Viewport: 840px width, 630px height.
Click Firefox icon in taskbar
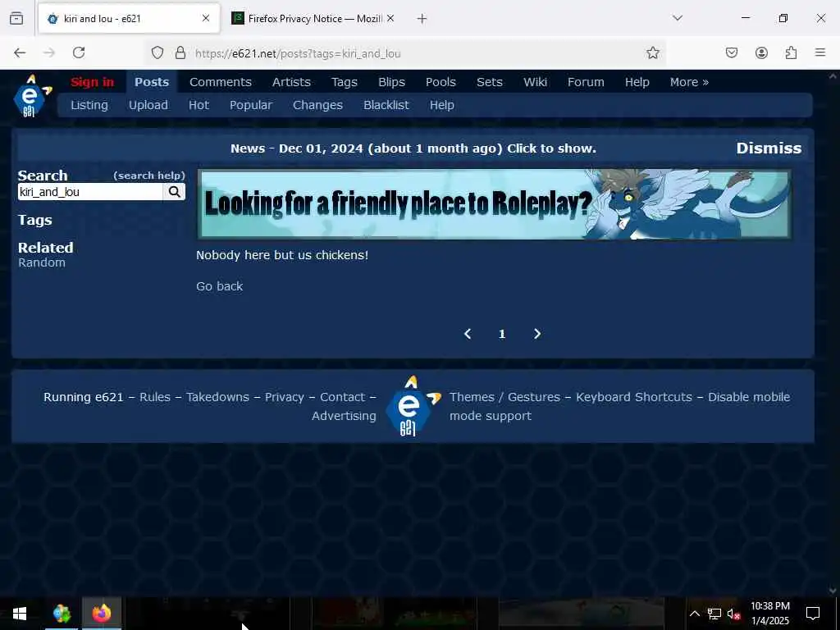(x=101, y=614)
